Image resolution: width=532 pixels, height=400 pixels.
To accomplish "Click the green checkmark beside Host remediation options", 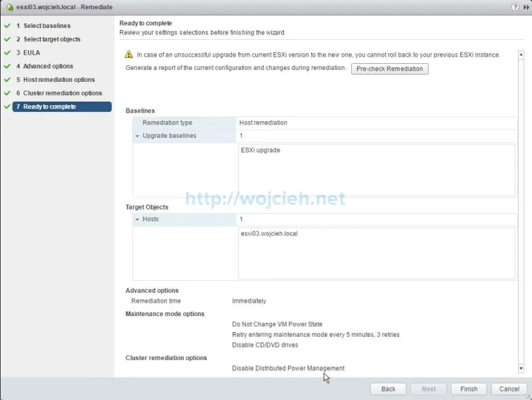I will pyautogui.click(x=7, y=79).
